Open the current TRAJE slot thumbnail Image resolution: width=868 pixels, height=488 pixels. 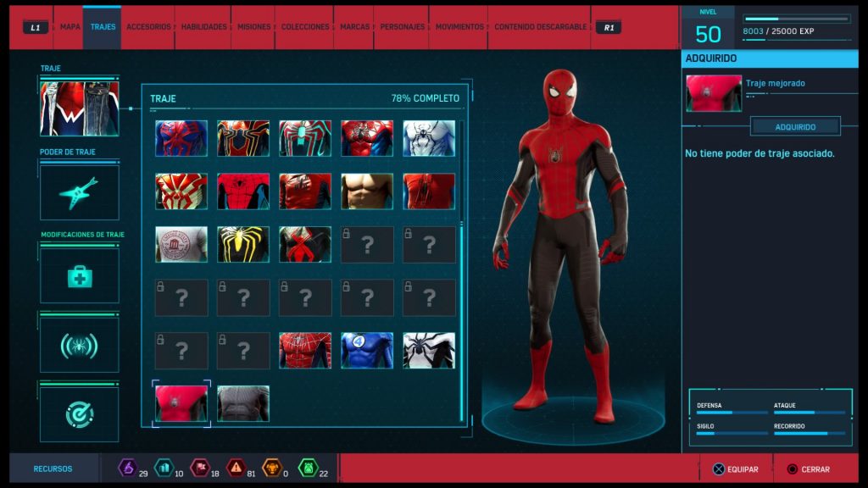[x=79, y=108]
